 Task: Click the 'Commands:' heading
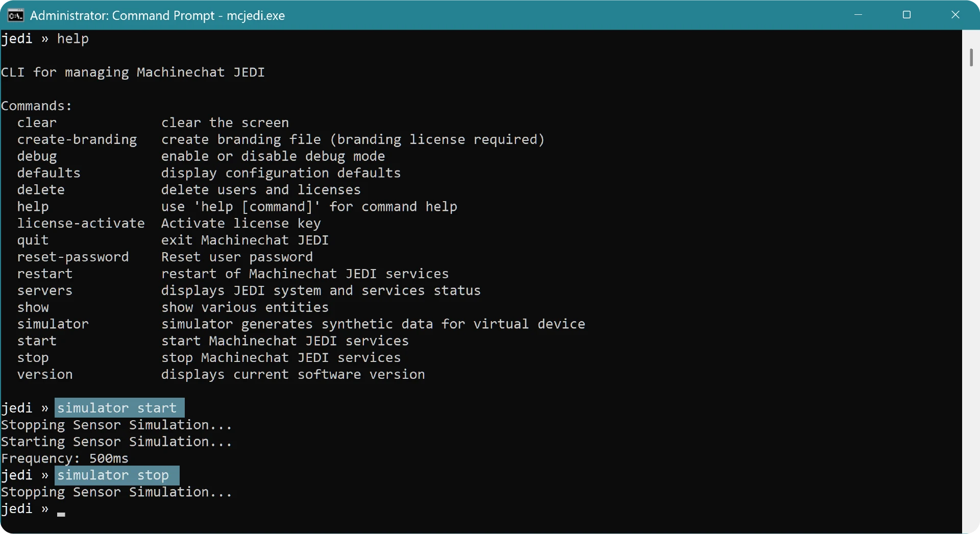pos(37,106)
